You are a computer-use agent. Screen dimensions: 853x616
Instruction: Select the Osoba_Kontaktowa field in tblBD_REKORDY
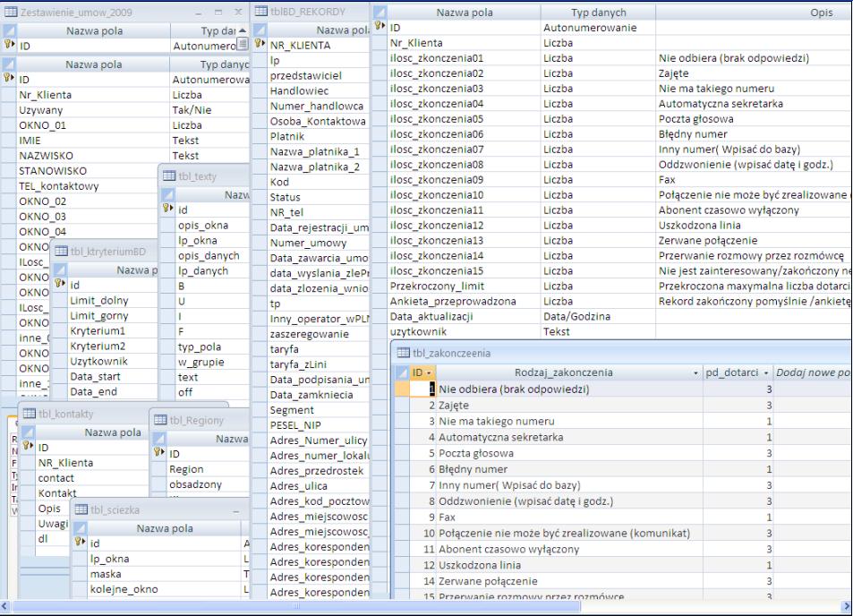[318, 122]
